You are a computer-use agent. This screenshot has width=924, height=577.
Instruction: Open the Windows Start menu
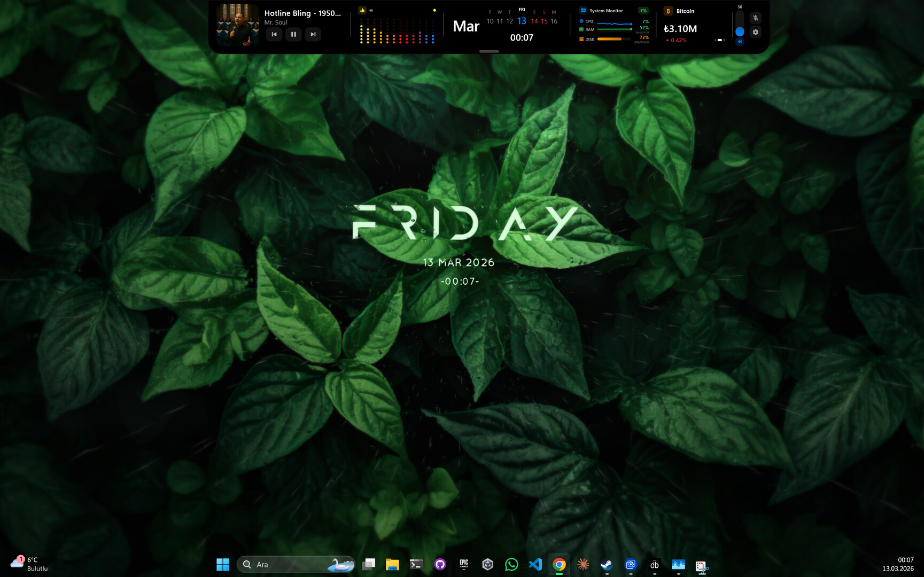223,564
